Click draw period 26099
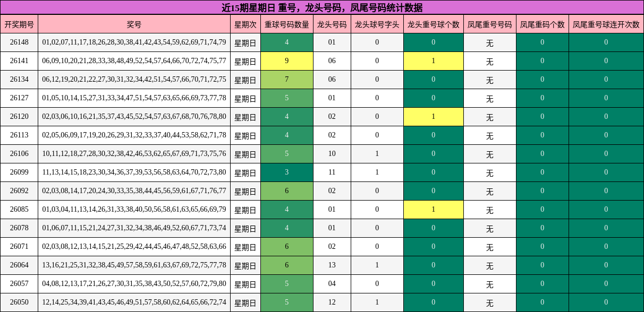The width and height of the screenshot is (644, 312). pos(19,172)
